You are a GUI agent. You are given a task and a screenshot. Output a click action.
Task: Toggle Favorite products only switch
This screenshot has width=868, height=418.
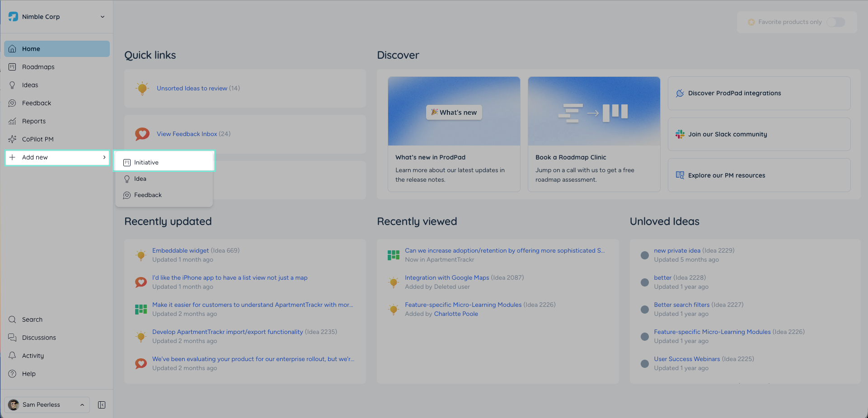tap(835, 22)
